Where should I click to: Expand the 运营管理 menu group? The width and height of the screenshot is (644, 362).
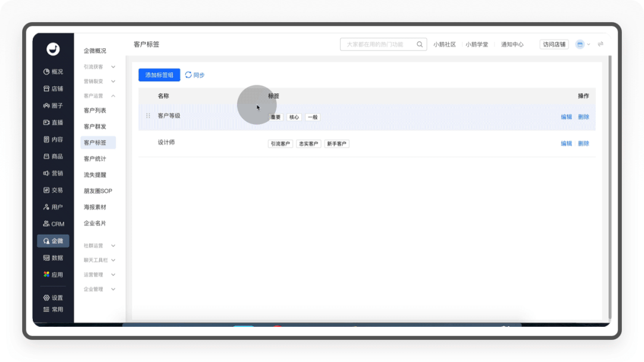pyautogui.click(x=100, y=274)
